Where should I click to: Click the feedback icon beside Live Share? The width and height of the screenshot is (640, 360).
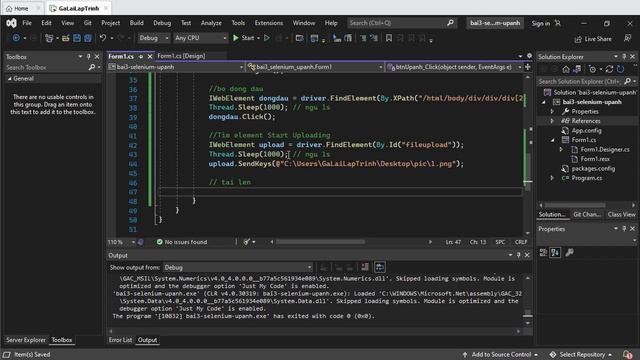(627, 38)
